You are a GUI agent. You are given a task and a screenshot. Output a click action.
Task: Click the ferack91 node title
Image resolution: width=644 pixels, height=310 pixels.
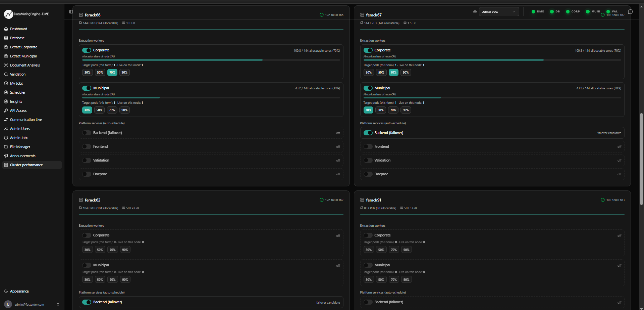(373, 200)
